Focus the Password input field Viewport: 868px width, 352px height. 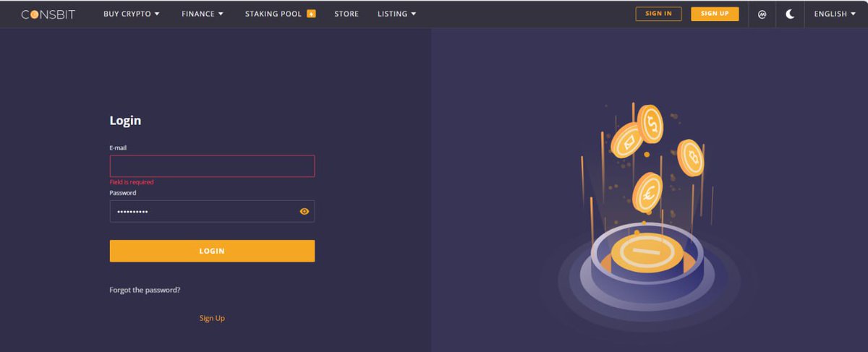pyautogui.click(x=212, y=211)
